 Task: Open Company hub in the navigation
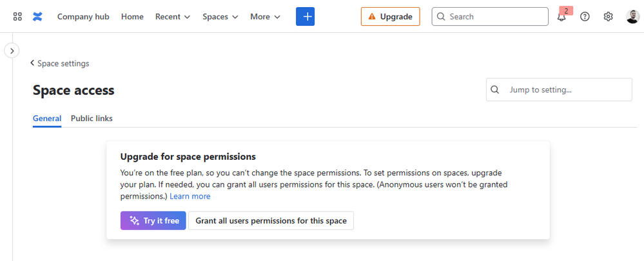tap(83, 16)
